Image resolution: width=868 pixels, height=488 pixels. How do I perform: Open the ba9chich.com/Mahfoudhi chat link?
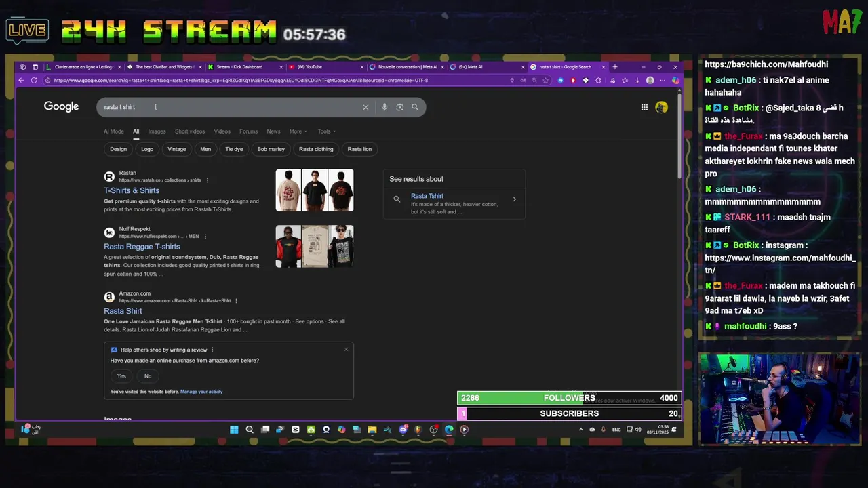(x=766, y=64)
